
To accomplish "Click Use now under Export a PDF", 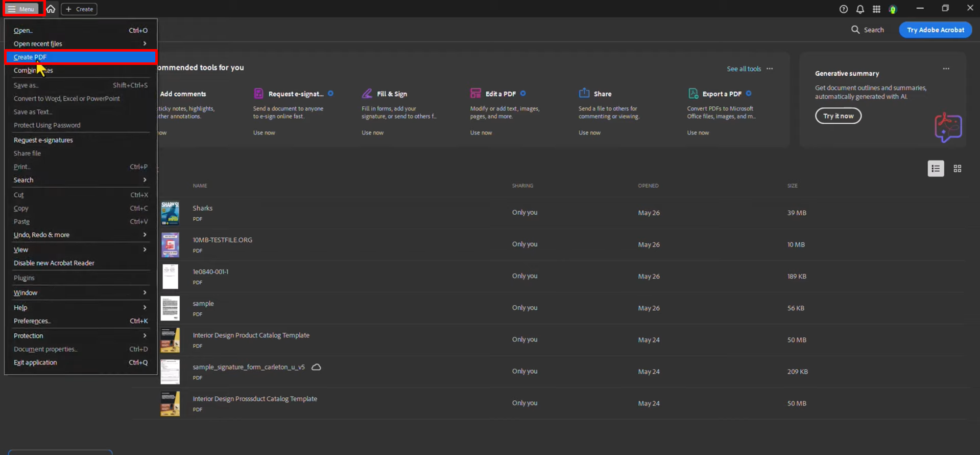I will 698,132.
